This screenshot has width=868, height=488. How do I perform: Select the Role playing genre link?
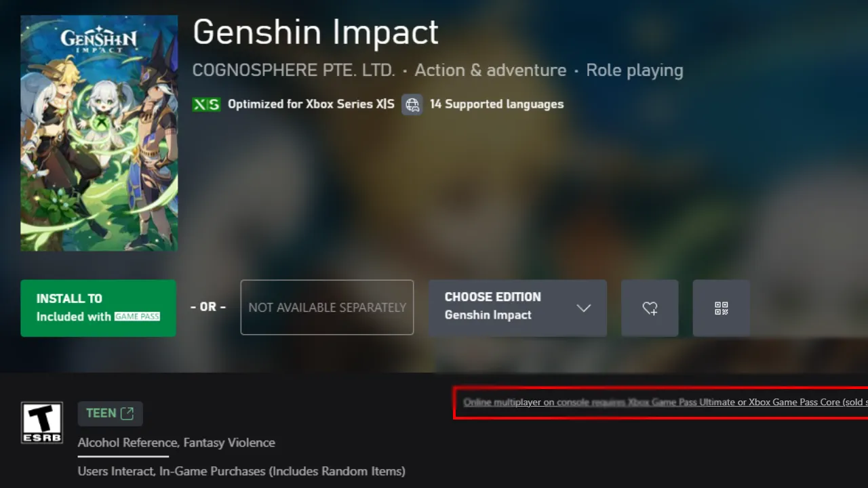coord(634,70)
